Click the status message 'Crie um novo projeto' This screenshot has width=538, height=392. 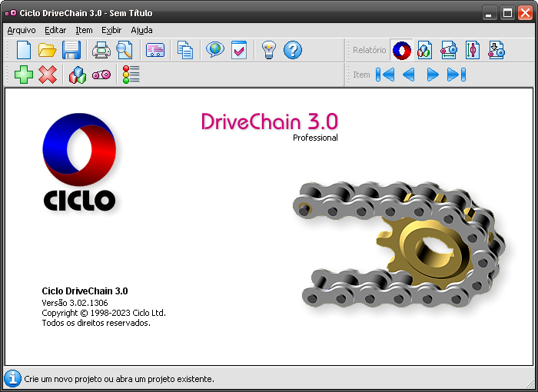click(x=119, y=379)
